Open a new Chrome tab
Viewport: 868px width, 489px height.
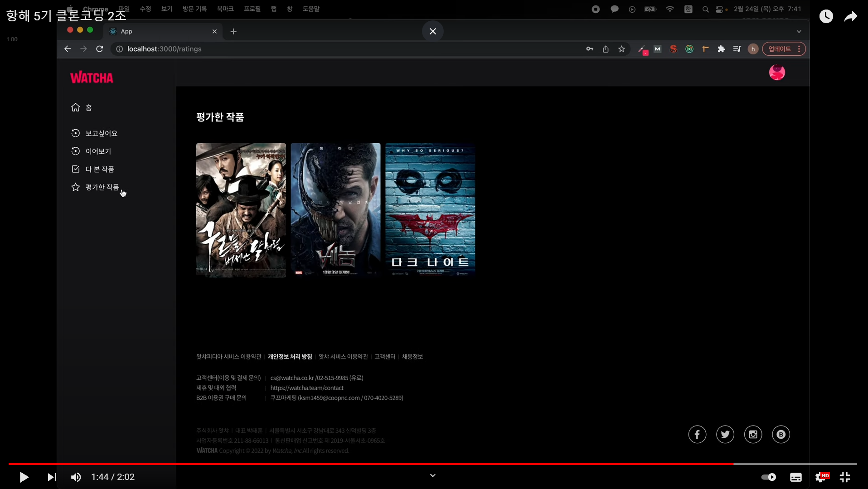[x=233, y=31]
